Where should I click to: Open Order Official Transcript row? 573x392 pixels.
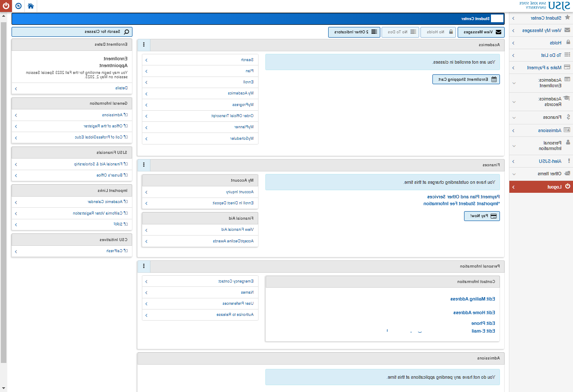[x=200, y=116]
